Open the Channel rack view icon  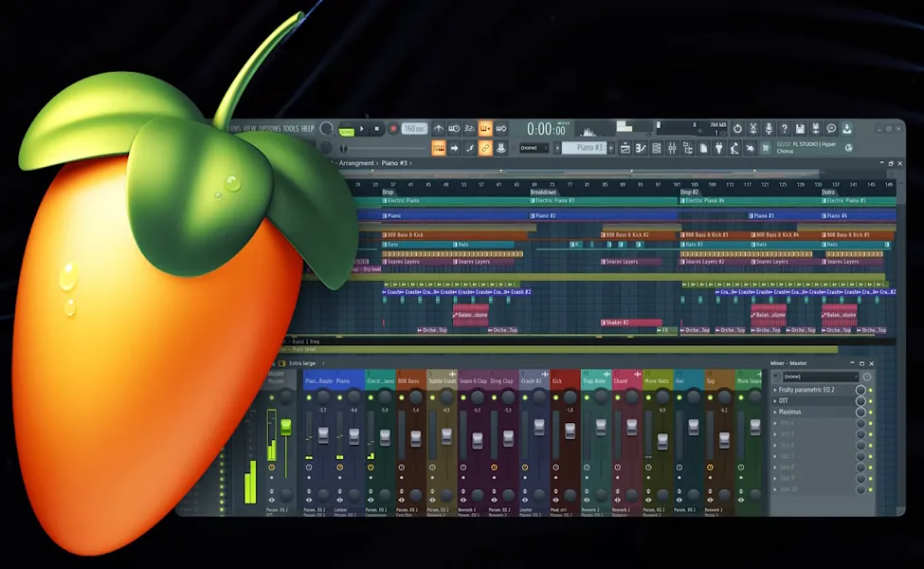click(x=657, y=149)
